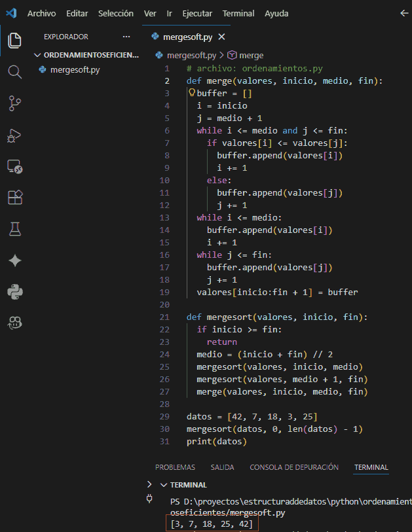Viewport: 412px width, 532px height.
Task: Click 'medio = (inicio + fin) // 2' line
Action: click(x=264, y=354)
